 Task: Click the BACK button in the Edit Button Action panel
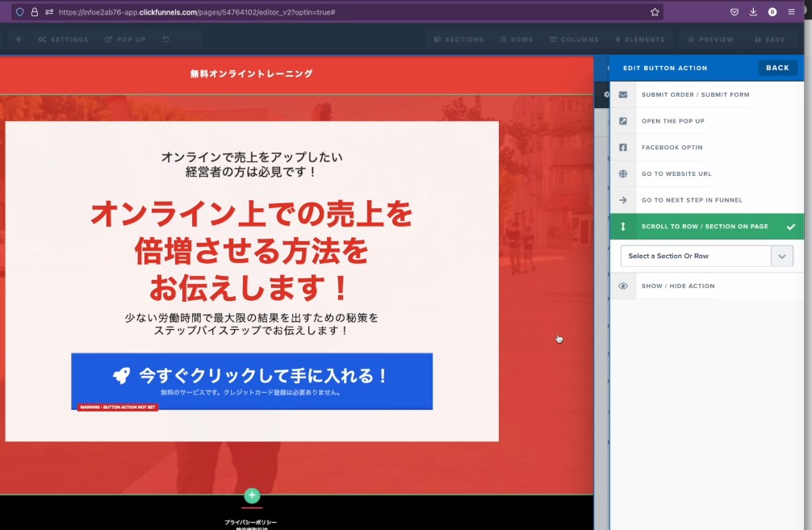point(777,68)
